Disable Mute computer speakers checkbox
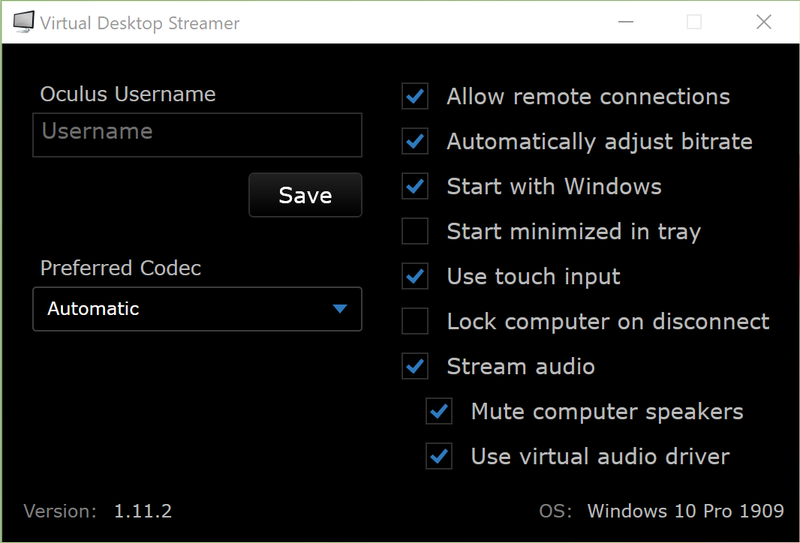The height and width of the screenshot is (543, 800). click(439, 412)
